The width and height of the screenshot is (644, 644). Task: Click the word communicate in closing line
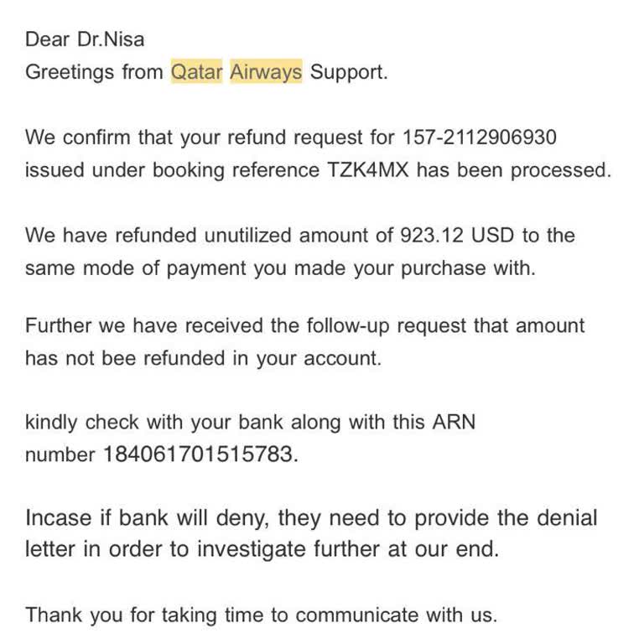click(x=356, y=615)
